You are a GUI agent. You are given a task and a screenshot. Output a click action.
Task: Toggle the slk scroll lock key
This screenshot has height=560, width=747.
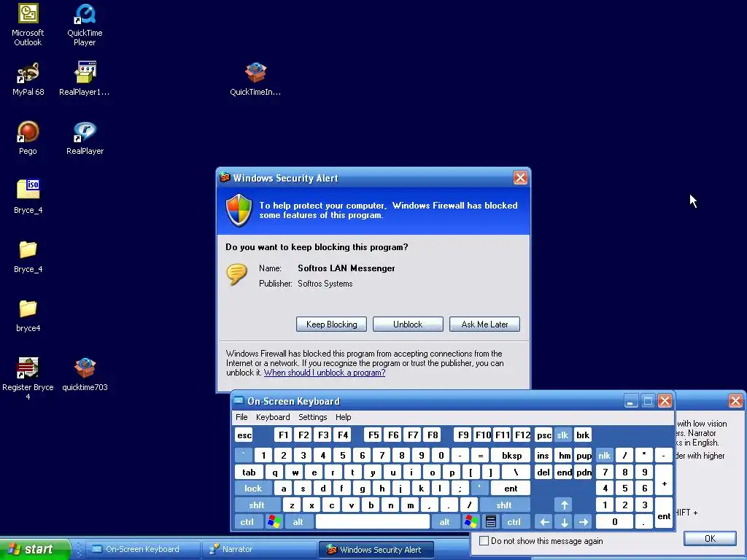(x=562, y=435)
